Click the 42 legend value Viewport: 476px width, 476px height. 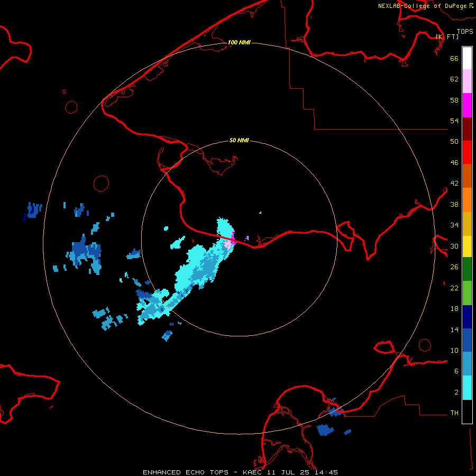pos(454,184)
